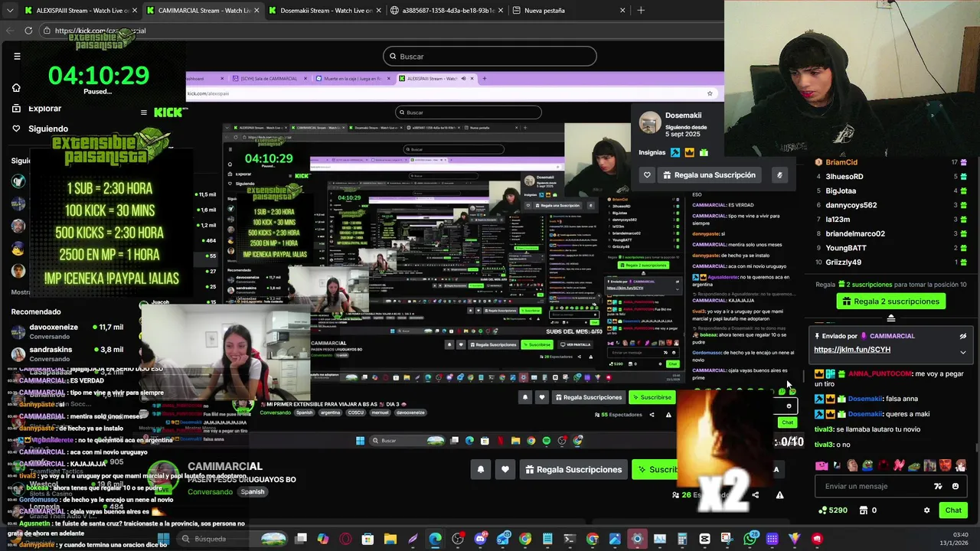Open a new browser tab with plus
Image resolution: width=980 pixels, height=551 pixels.
click(x=641, y=10)
